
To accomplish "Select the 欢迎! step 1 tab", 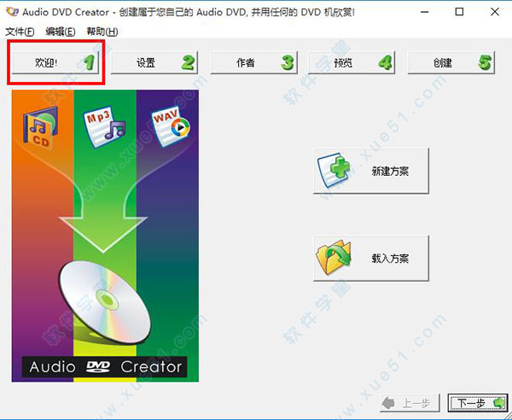I will coord(56,63).
